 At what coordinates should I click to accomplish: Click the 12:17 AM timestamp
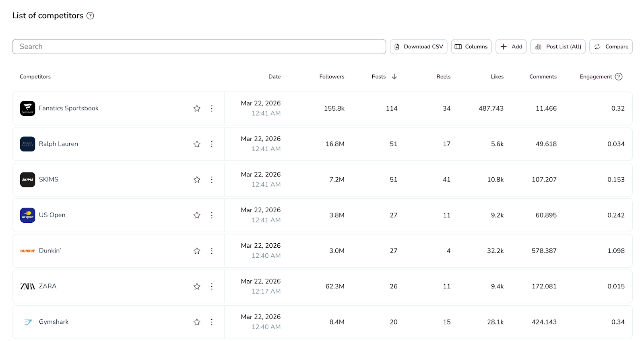click(x=266, y=292)
